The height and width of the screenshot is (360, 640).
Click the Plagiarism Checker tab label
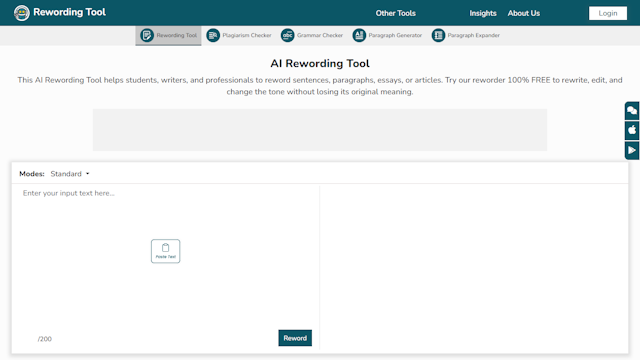tap(247, 36)
